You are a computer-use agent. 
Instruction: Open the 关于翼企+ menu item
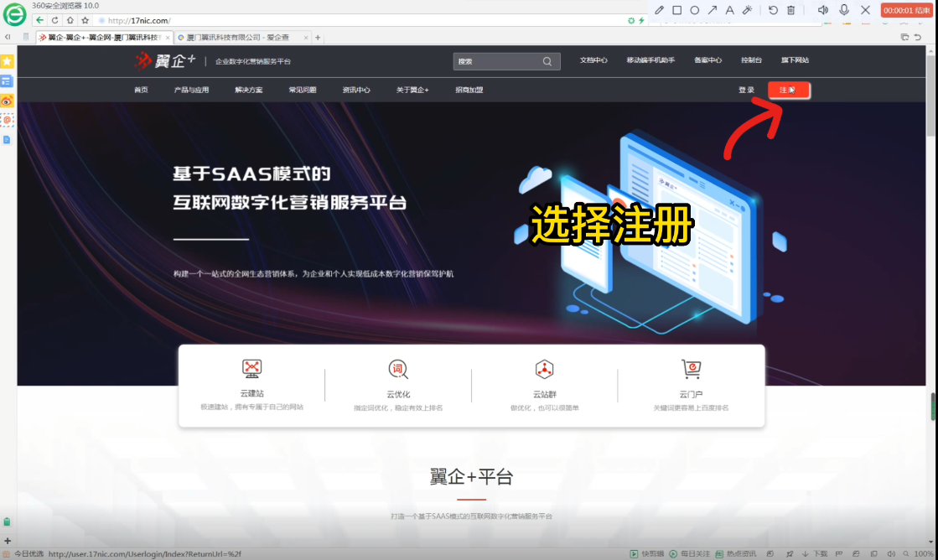(412, 91)
